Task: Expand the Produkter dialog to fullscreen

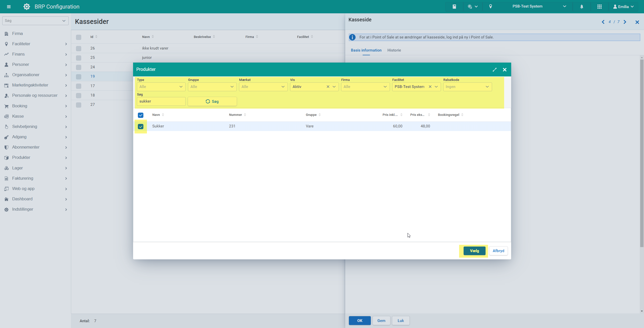Action: click(x=495, y=70)
